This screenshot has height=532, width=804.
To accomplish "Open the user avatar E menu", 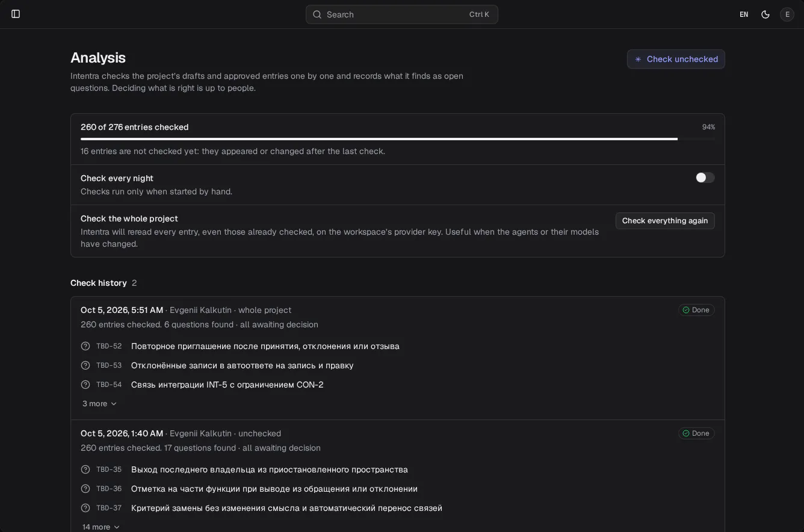I will [787, 14].
